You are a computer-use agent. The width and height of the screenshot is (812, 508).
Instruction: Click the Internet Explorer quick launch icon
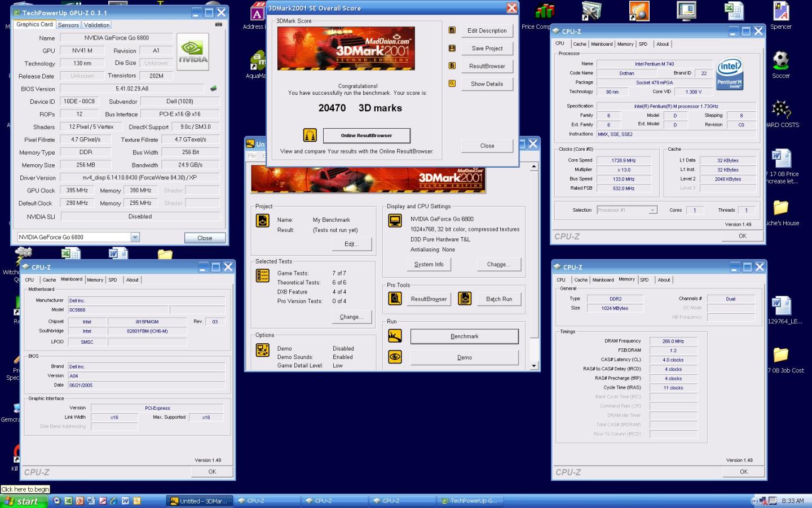[x=114, y=501]
